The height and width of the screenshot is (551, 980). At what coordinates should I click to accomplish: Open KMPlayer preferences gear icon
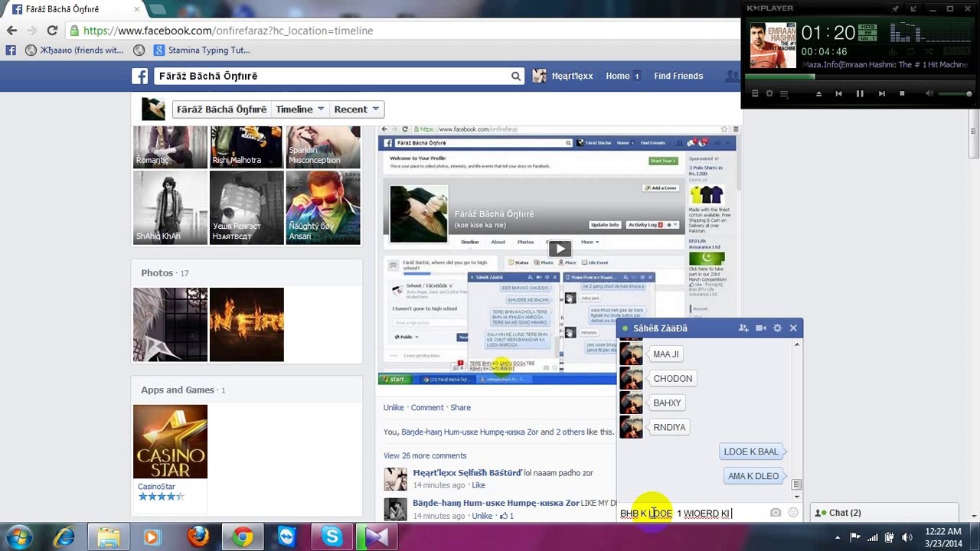point(769,93)
